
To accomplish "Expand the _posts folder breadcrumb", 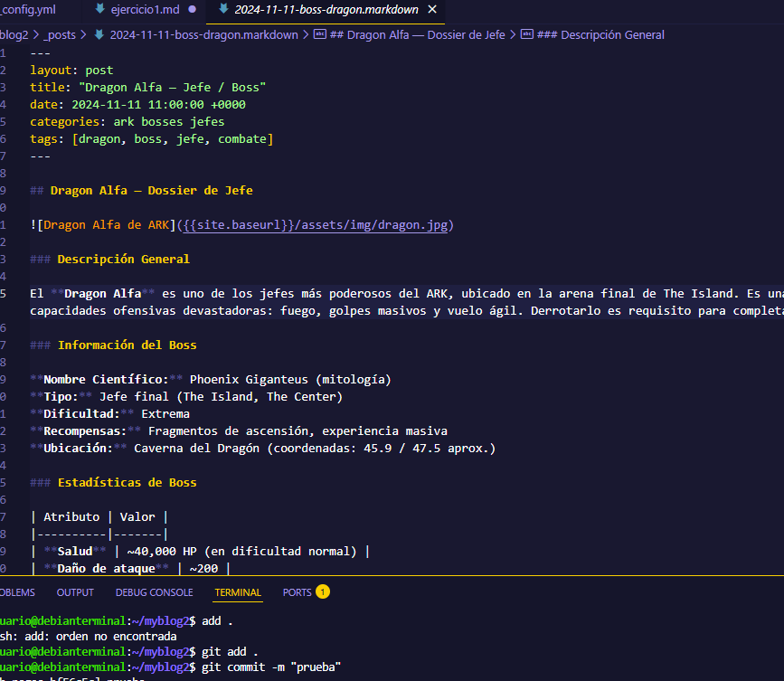I will (61, 35).
